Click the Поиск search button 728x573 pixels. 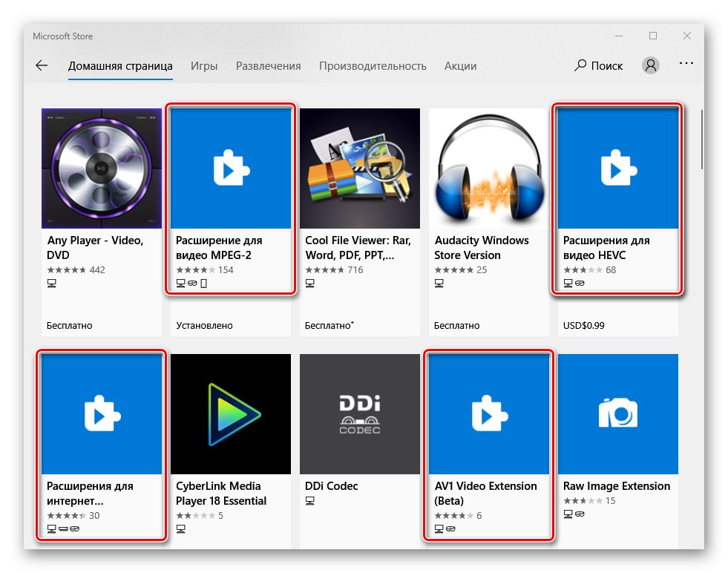click(x=598, y=65)
